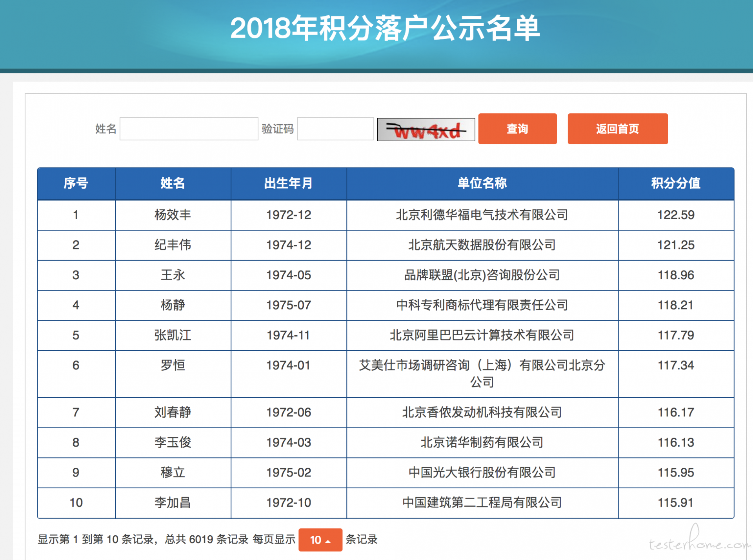Select the name cell 李加昌

click(173, 502)
